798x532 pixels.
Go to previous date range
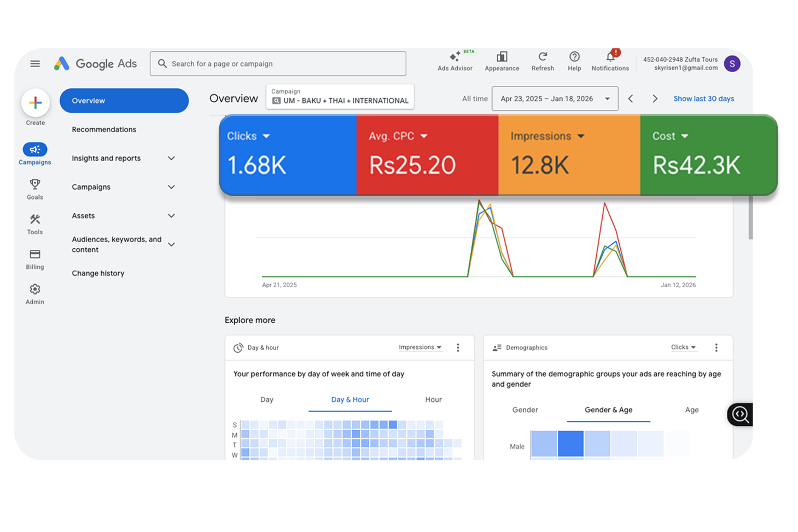(x=630, y=99)
